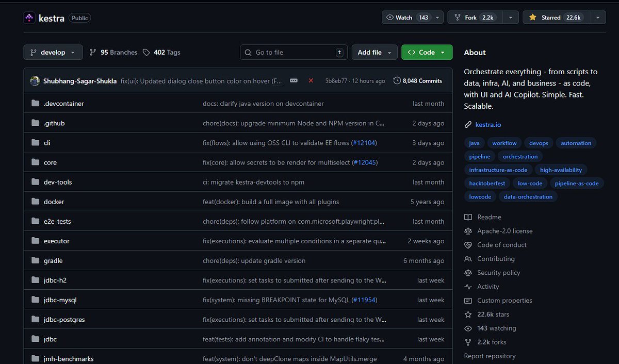Viewport: 619px width, 364px height.
Task: Click the Fork 2.2k button
Action: [475, 18]
